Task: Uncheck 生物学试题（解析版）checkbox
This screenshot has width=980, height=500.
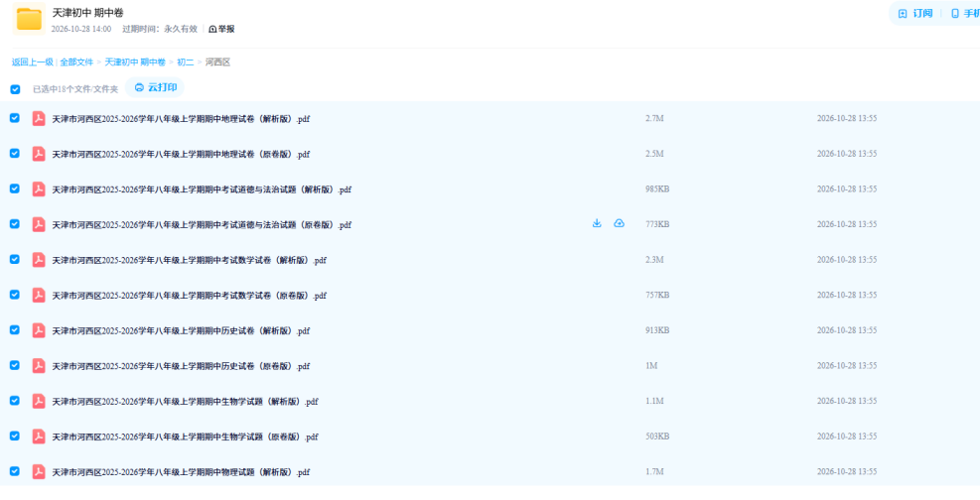Action: [14, 401]
